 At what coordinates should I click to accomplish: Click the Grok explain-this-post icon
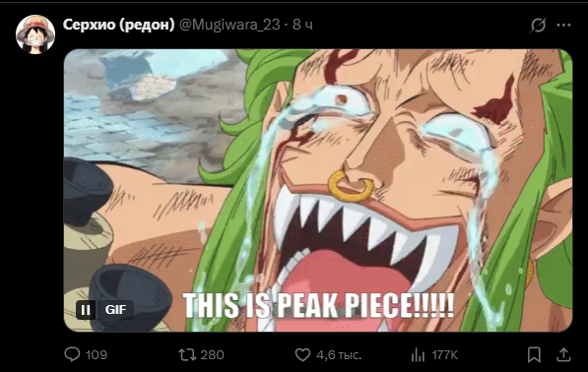tap(538, 26)
